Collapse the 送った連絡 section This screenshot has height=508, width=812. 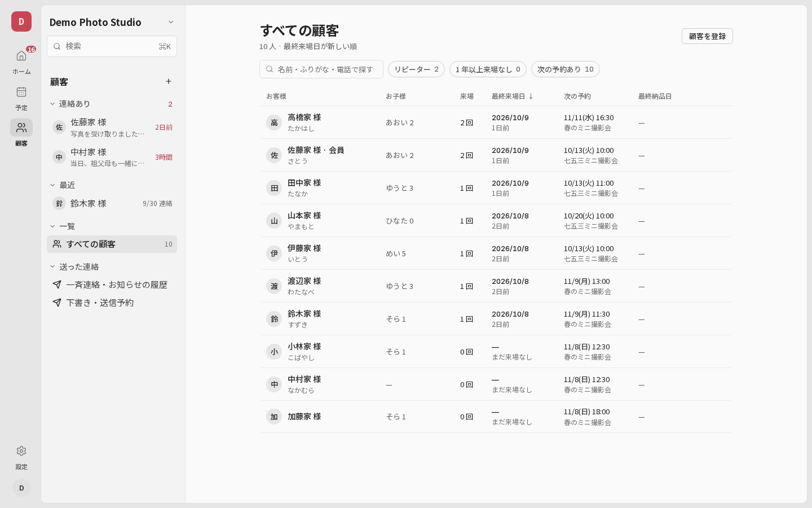point(52,266)
